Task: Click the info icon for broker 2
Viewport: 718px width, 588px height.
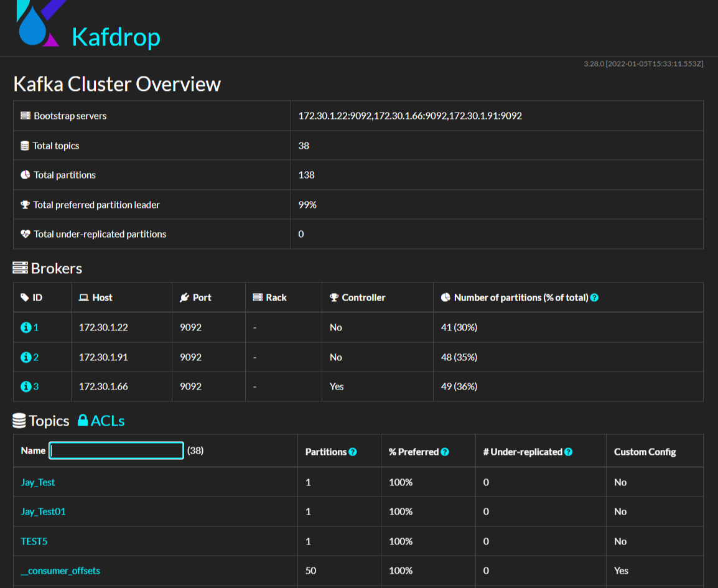Action: point(26,357)
